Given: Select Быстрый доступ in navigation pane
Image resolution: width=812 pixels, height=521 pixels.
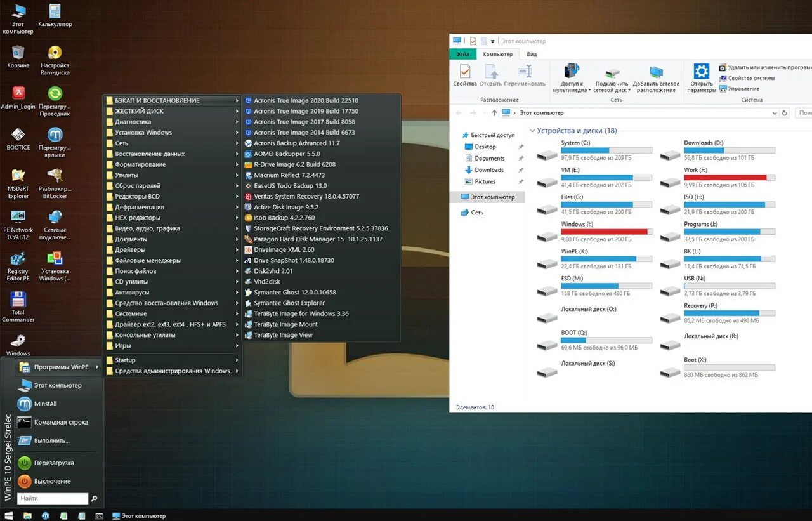Looking at the screenshot, I should [488, 135].
